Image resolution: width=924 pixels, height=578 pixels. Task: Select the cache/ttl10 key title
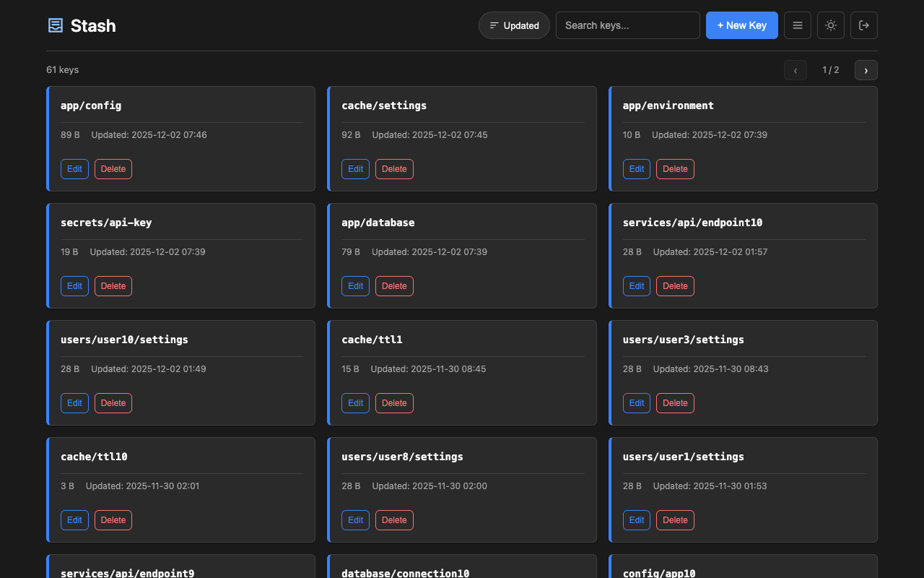pyautogui.click(x=94, y=457)
